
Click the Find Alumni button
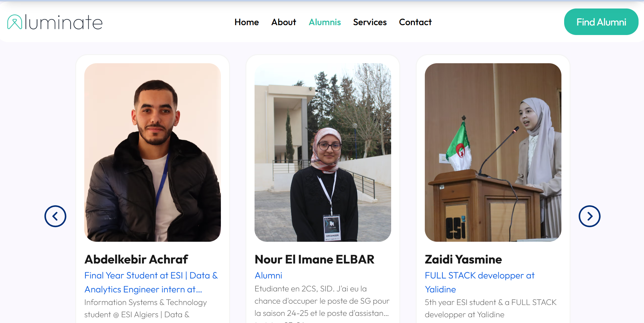(601, 22)
